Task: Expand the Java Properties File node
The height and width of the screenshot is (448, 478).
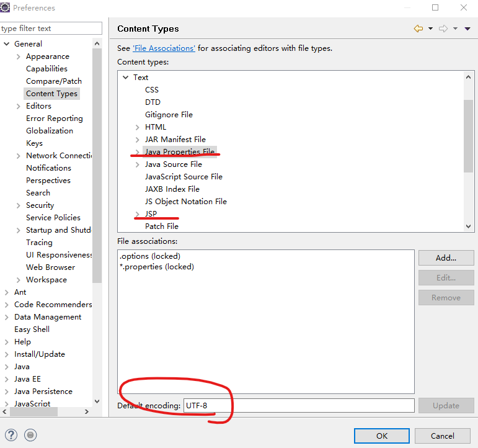Action: 137,152
